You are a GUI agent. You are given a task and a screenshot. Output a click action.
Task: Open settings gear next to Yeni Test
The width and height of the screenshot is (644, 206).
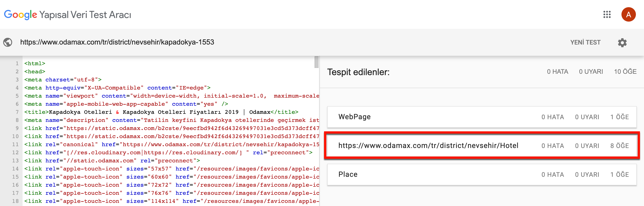[x=622, y=43]
